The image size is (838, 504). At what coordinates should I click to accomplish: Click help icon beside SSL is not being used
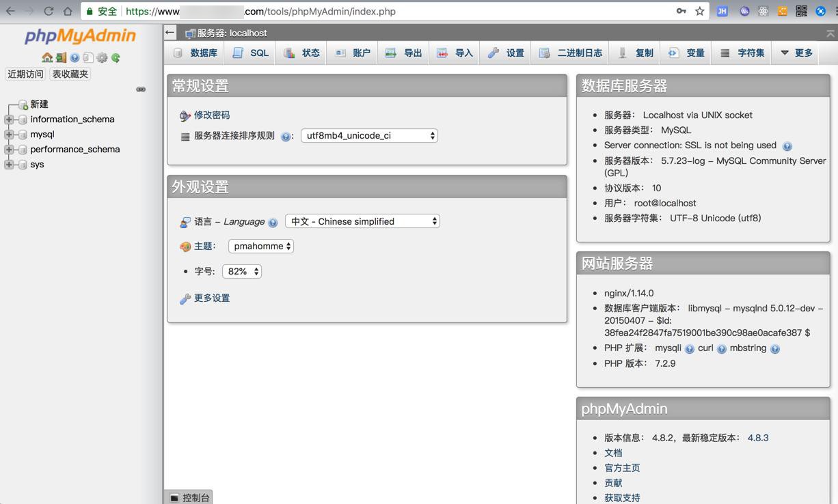click(787, 146)
